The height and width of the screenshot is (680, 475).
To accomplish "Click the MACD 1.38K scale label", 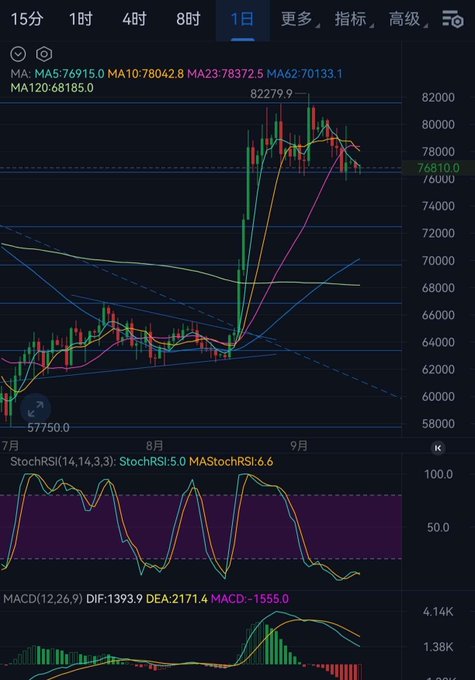I will tap(438, 647).
